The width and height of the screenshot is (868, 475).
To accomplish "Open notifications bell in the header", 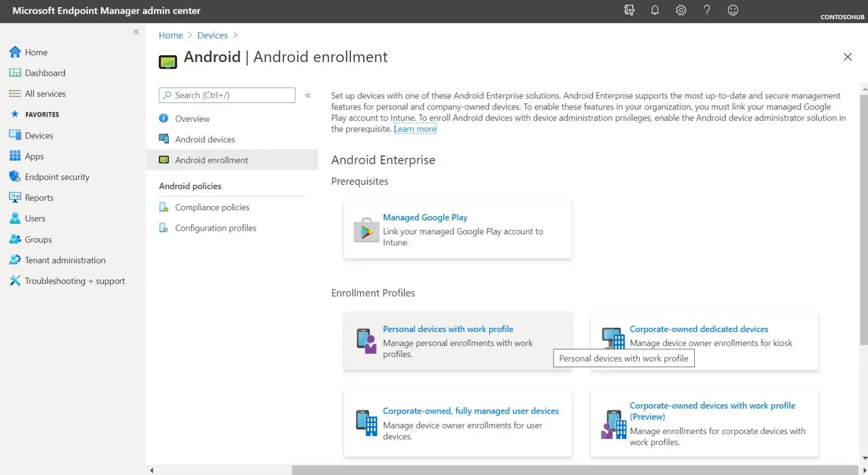I will tap(655, 10).
